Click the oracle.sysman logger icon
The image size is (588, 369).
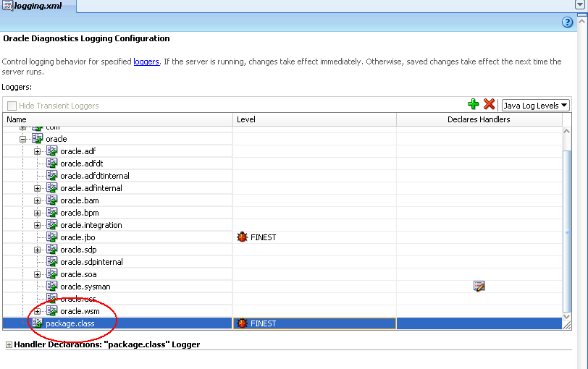coord(51,287)
